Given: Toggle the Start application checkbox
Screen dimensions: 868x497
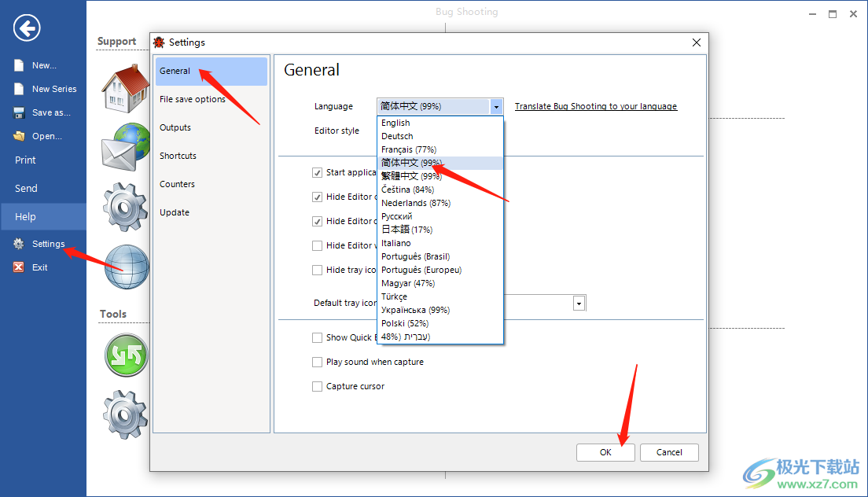Looking at the screenshot, I should (x=317, y=173).
